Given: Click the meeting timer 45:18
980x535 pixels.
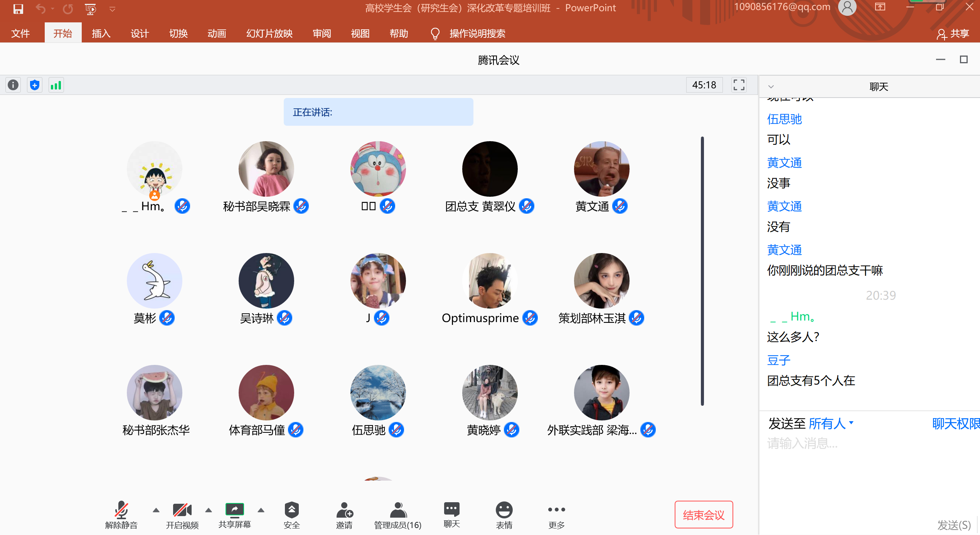Looking at the screenshot, I should coord(704,85).
